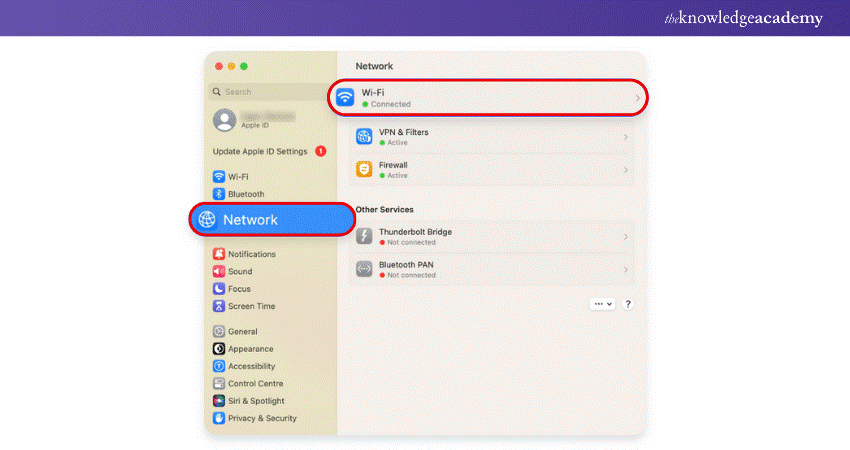Viewport: 850px width, 450px height.
Task: Expand VPN & Filters row chevron
Action: click(626, 137)
